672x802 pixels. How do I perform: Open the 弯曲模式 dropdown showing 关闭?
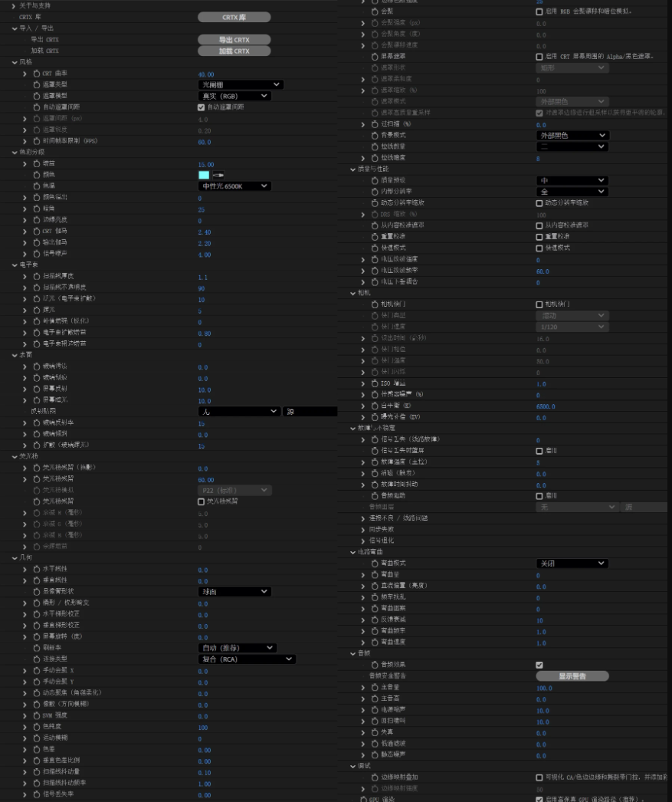[572, 563]
